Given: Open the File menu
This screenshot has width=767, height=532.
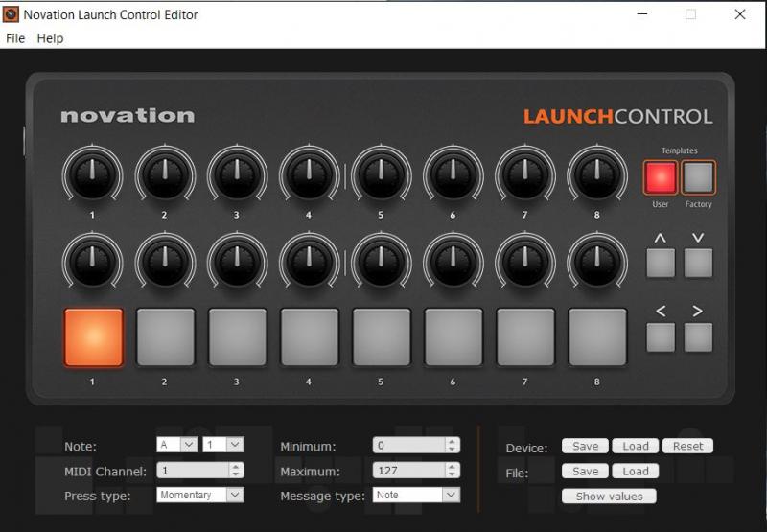Looking at the screenshot, I should (x=15, y=38).
